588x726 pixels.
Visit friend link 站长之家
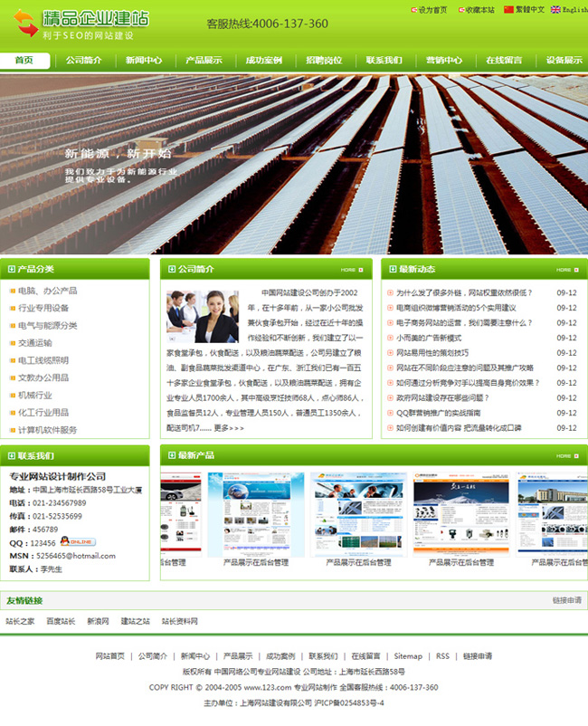tap(20, 621)
